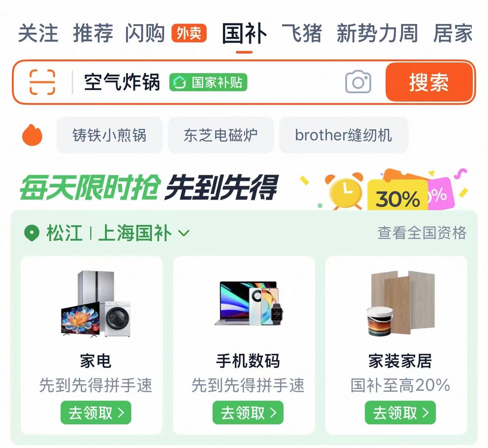This screenshot has width=488, height=448.
Task: Tap the orange flame trending icon
Action: (32, 135)
